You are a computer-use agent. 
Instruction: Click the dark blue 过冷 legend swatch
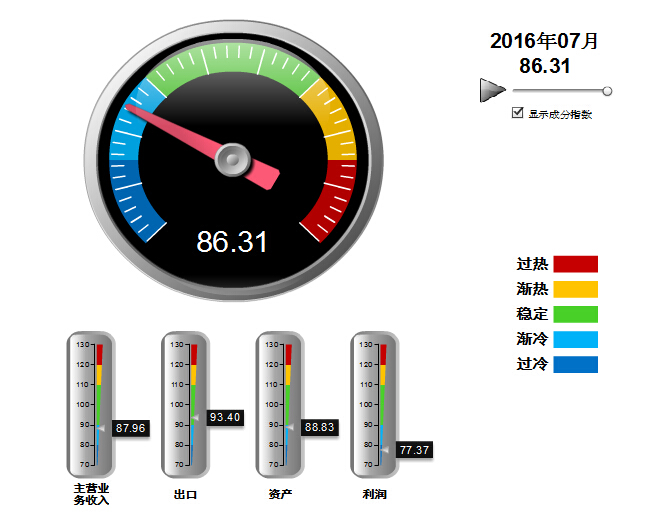pyautogui.click(x=575, y=364)
